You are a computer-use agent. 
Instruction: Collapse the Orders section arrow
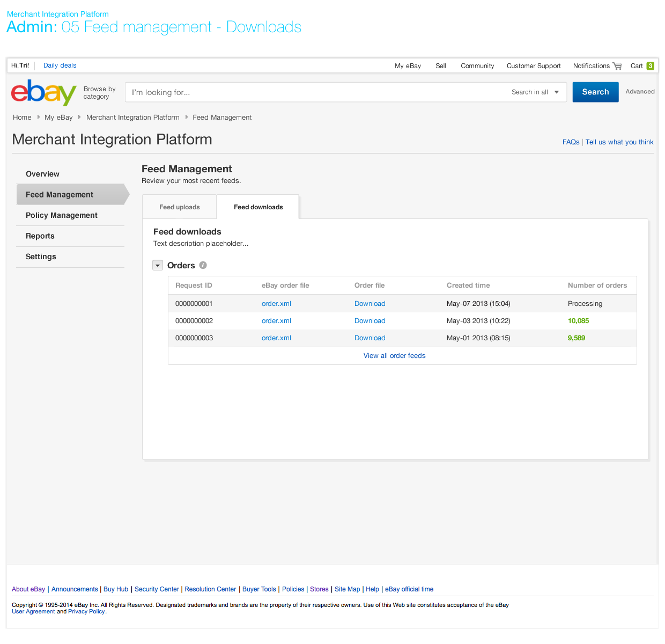(158, 265)
